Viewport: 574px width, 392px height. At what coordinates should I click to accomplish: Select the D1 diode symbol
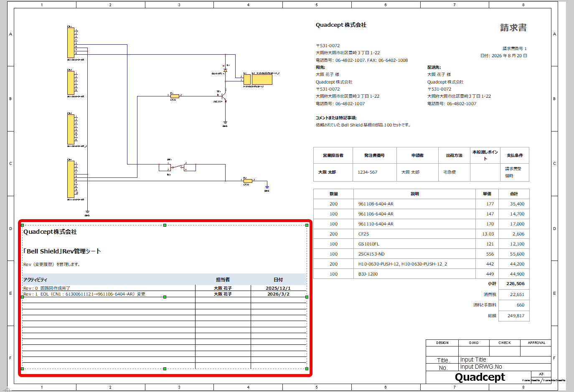pos(225,70)
